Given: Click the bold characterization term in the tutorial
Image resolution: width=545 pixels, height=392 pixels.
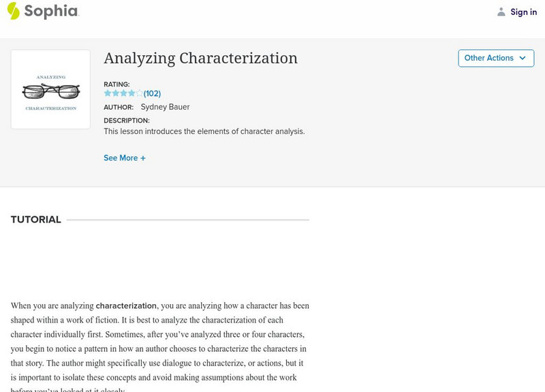Looking at the screenshot, I should tap(126, 306).
